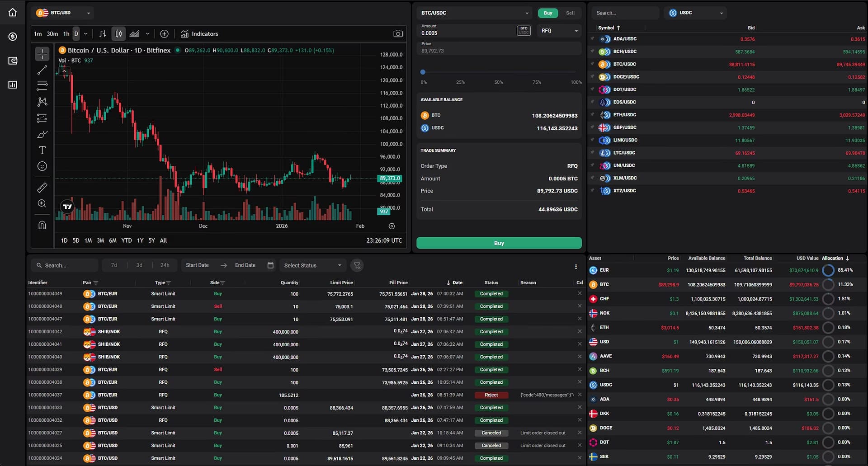Select the YTD chart range

[126, 240]
